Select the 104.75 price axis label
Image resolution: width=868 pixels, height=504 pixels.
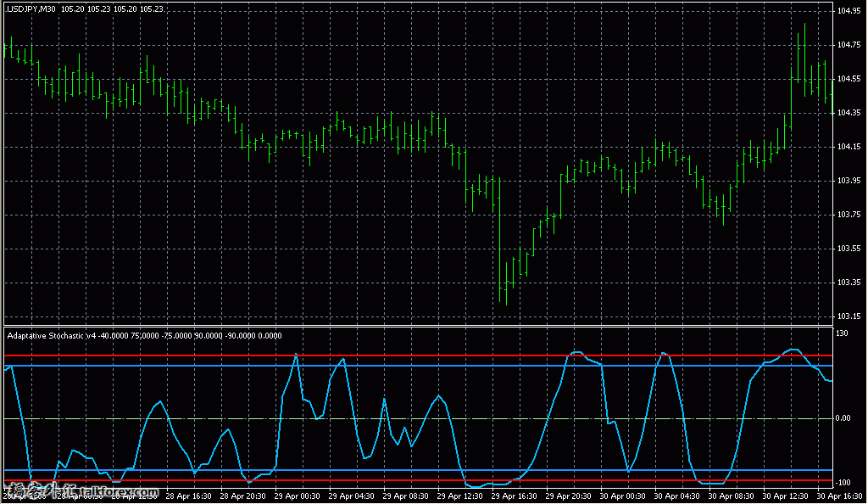(x=849, y=45)
